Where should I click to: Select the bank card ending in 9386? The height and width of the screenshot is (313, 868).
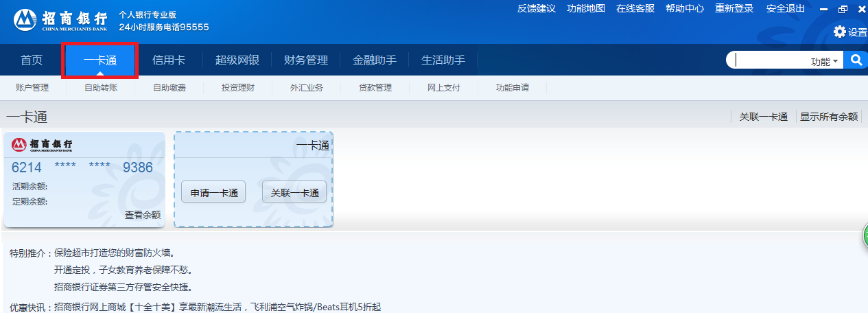82,167
